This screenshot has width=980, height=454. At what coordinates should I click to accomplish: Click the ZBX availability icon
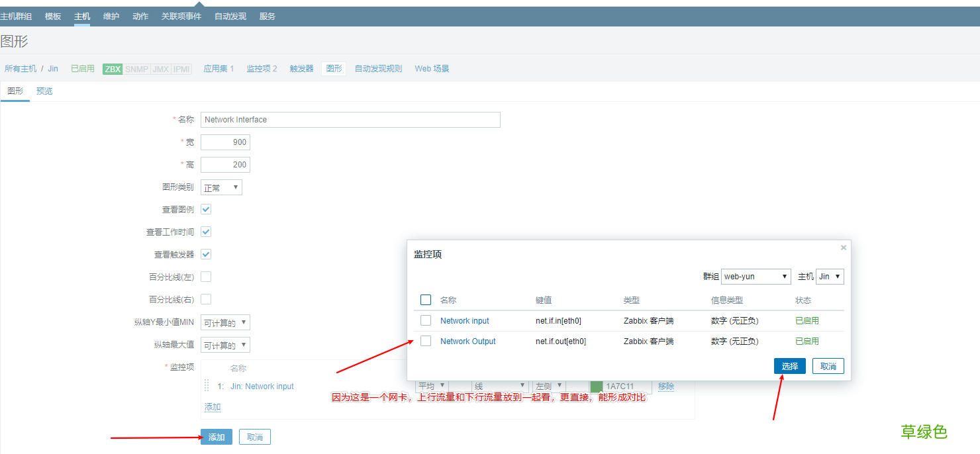pos(111,68)
